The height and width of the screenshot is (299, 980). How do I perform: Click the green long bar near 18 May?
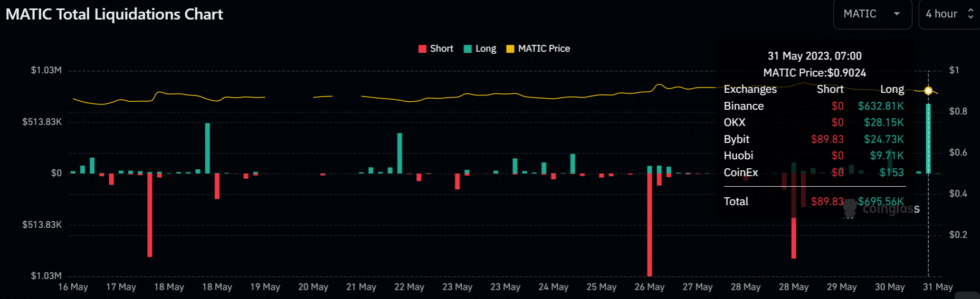pyautogui.click(x=207, y=148)
